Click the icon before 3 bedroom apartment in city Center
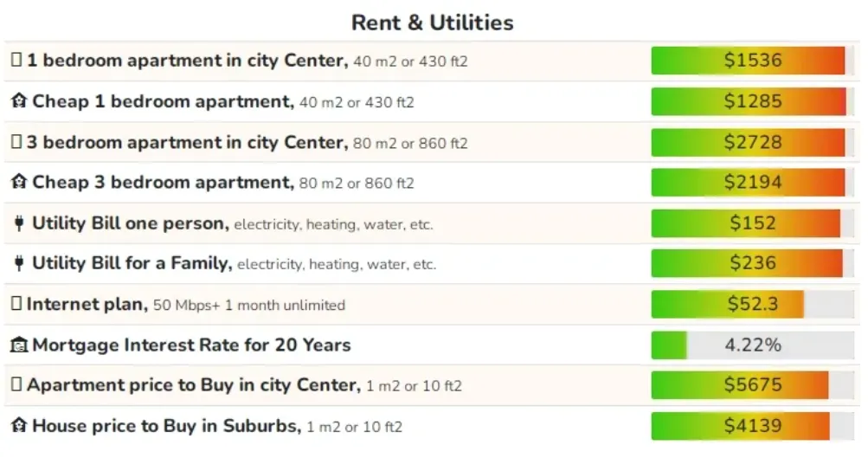Viewport: 868px width, 458px height. (16, 142)
